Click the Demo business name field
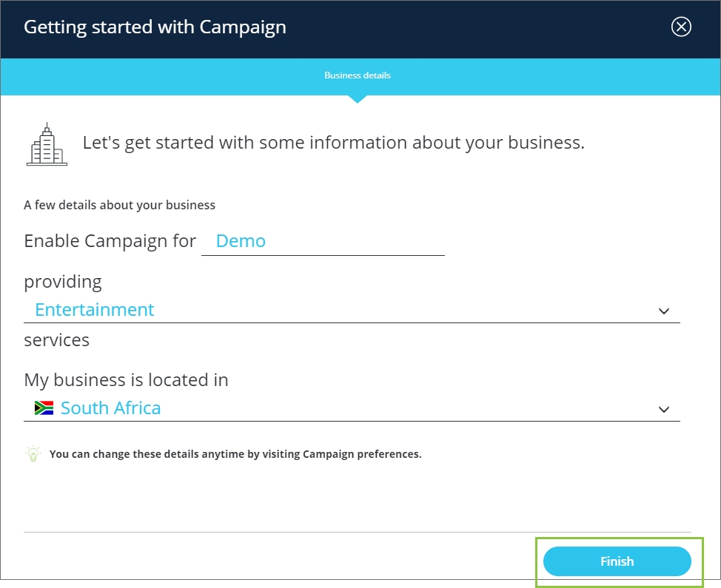Screen dimensions: 721x588 (x=322, y=241)
